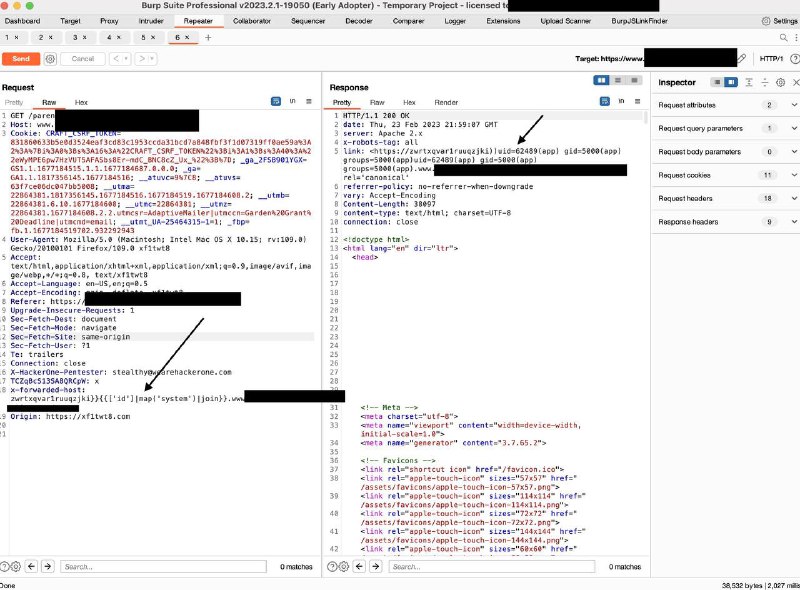This screenshot has width=800, height=590.
Task: Show Request in Pretty view
Action: 14,102
